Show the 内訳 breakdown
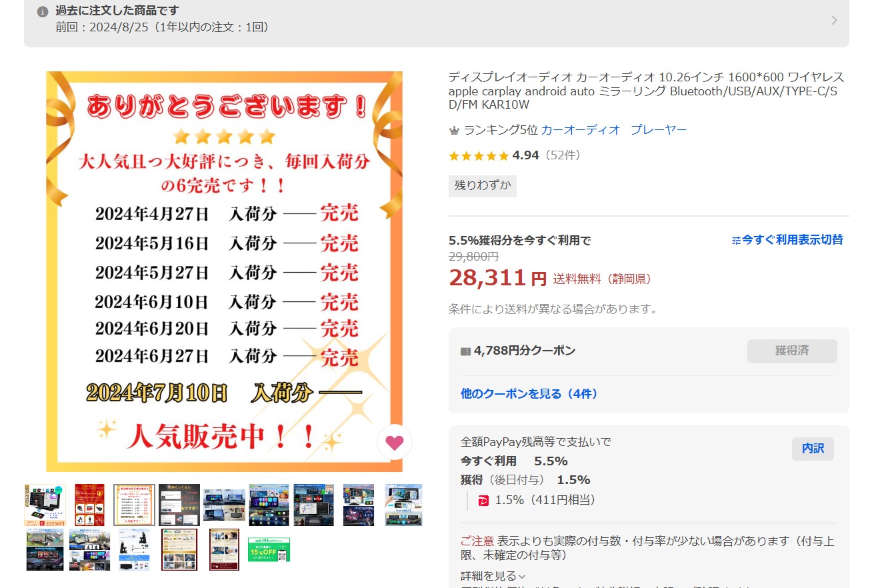The height and width of the screenshot is (588, 872). click(813, 449)
